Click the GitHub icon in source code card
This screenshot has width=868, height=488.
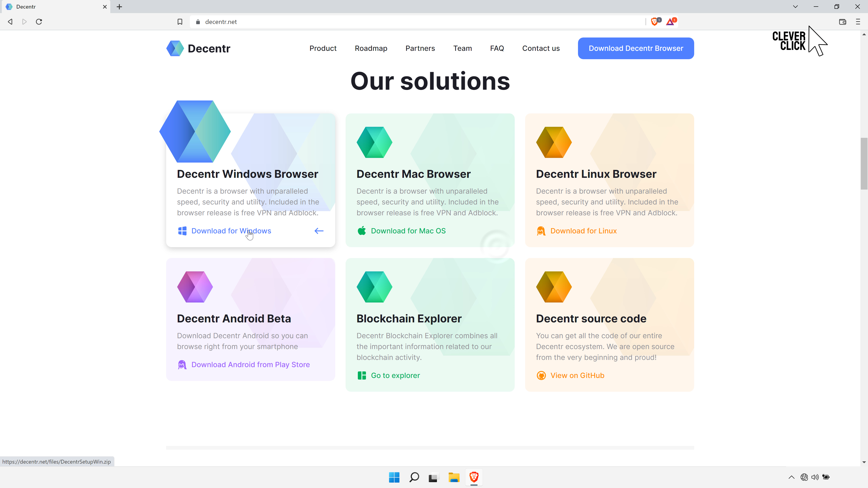(x=541, y=375)
